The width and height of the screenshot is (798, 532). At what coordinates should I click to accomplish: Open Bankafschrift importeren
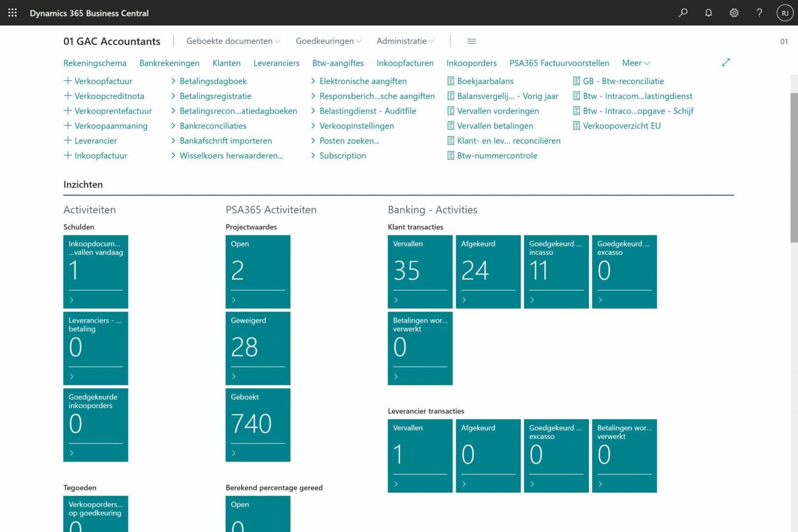(x=226, y=140)
